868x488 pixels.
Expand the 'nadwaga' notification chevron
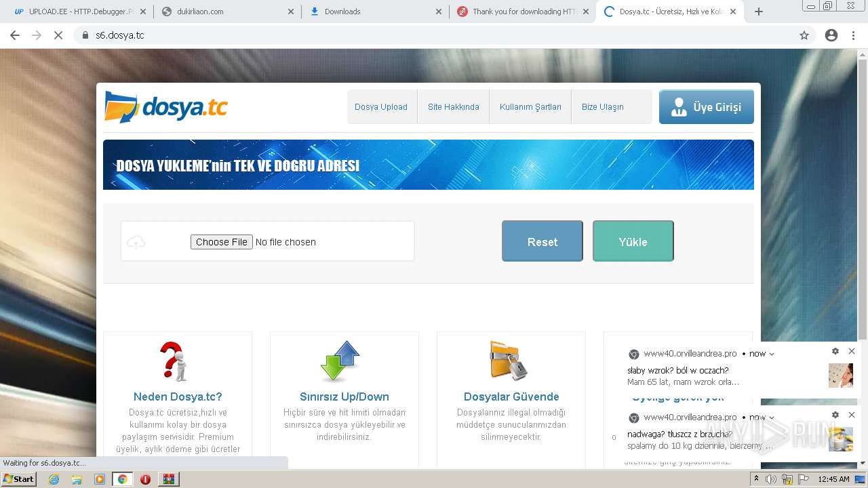pyautogui.click(x=772, y=418)
